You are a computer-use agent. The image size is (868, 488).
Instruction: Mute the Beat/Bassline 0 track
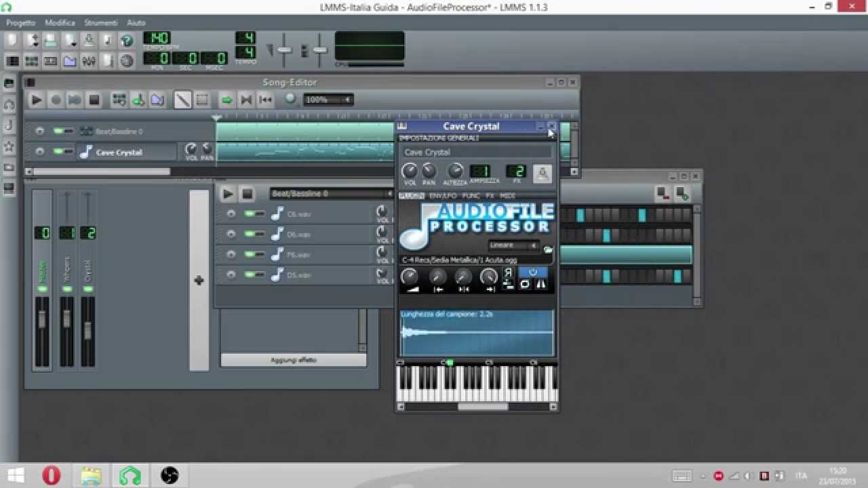tap(59, 131)
